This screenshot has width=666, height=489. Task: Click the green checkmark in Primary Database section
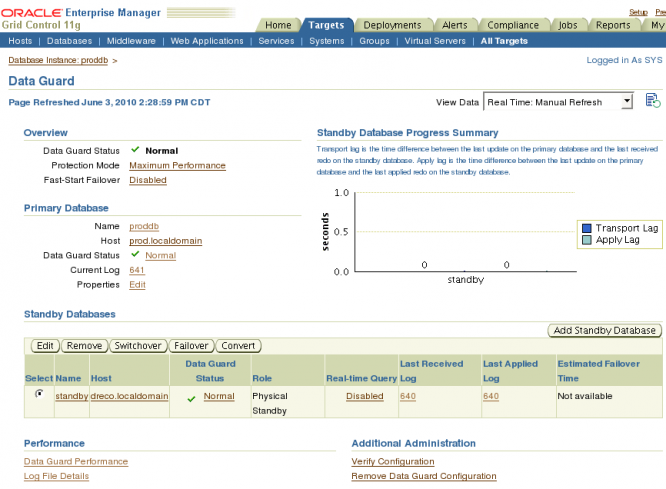[135, 254]
